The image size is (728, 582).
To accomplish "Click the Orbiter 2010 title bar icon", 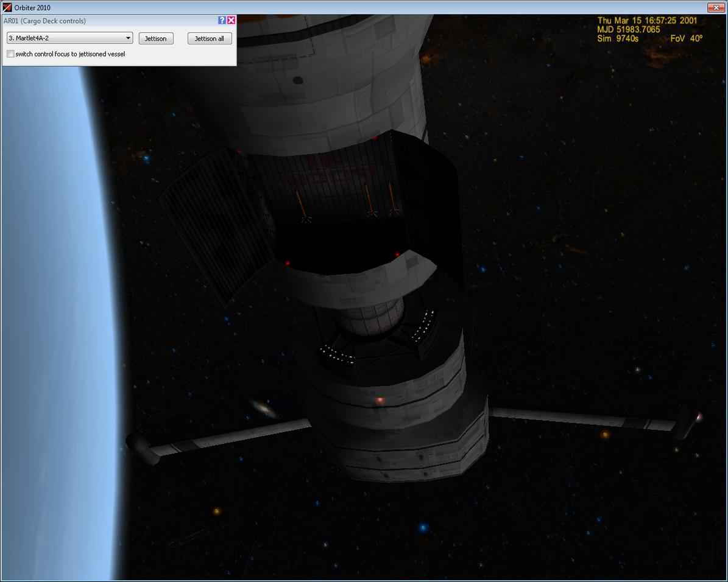I will (x=7, y=7).
